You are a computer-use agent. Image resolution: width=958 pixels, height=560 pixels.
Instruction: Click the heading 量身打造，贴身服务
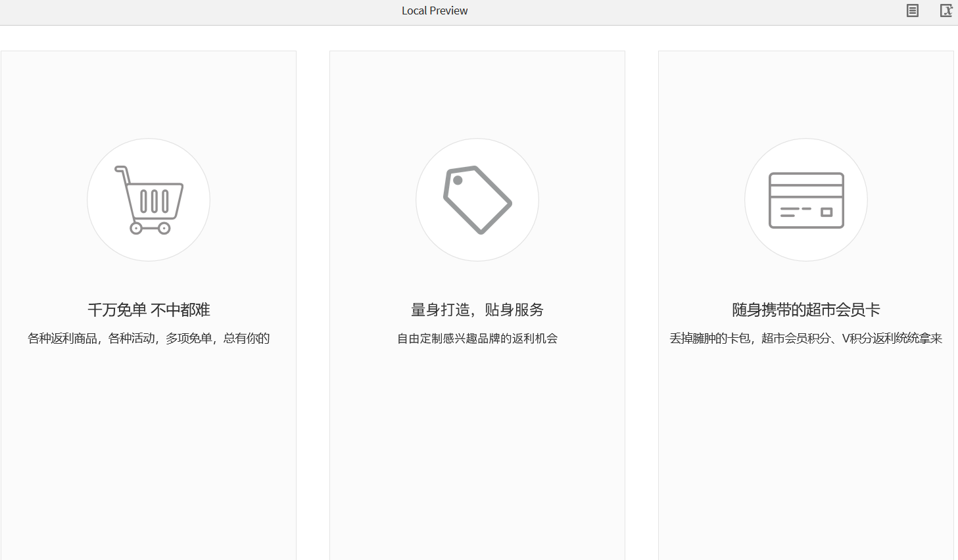pos(477,310)
